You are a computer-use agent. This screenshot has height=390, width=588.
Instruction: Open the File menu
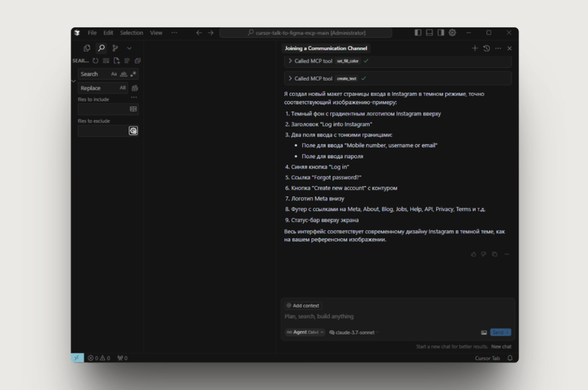pos(92,33)
